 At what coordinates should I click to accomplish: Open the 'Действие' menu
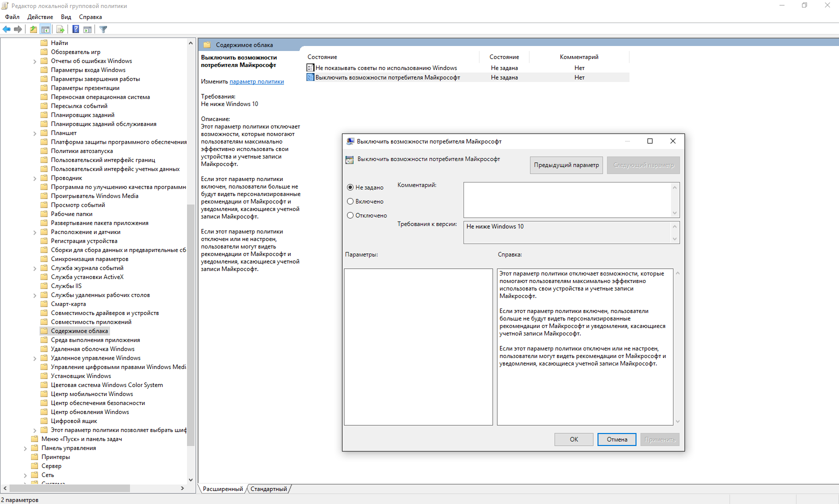(x=40, y=17)
